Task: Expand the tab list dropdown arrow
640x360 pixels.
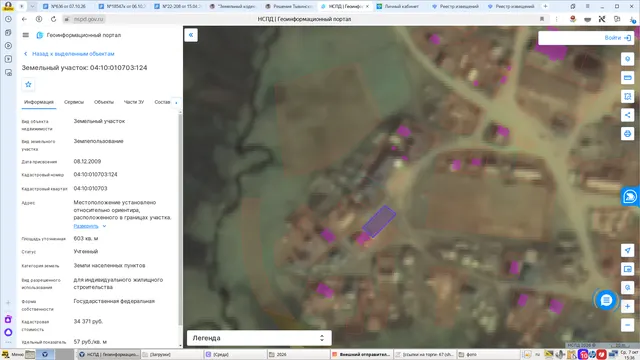Action: tap(32, 7)
